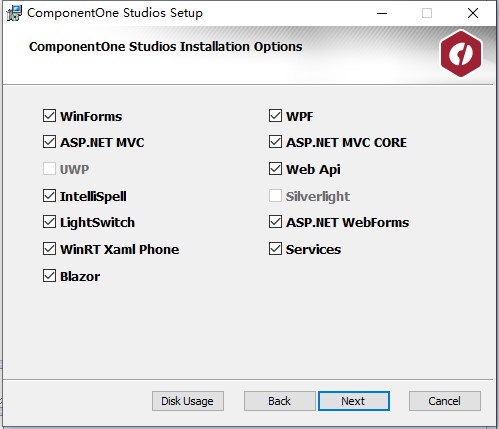
Task: Open the Disk Usage dialog
Action: (x=188, y=401)
